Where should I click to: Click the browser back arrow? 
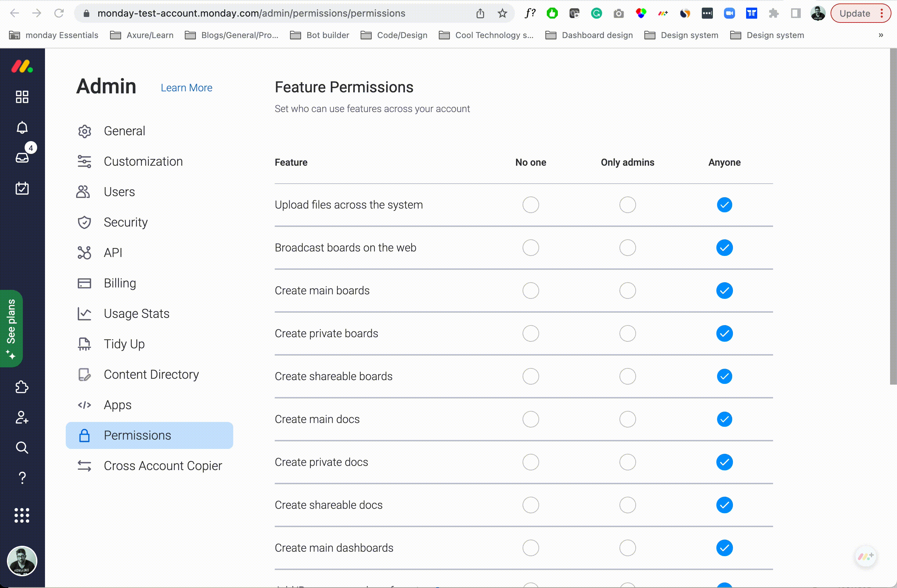pyautogui.click(x=14, y=13)
